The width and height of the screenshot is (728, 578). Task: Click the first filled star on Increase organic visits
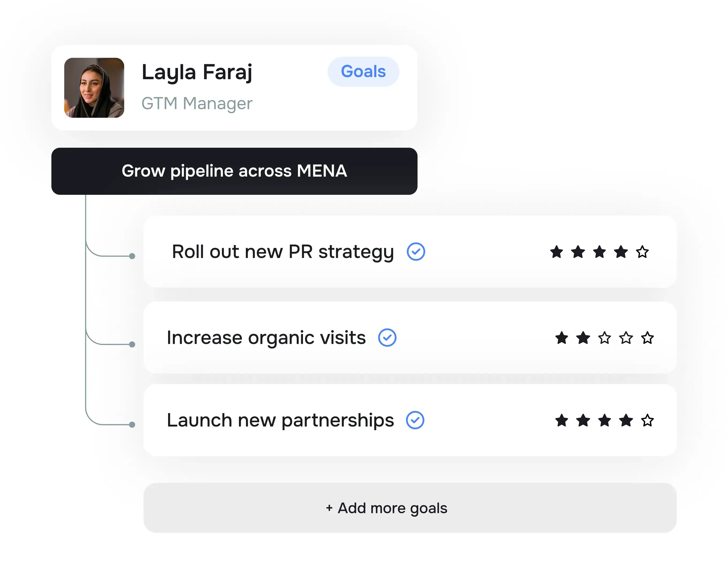point(561,338)
